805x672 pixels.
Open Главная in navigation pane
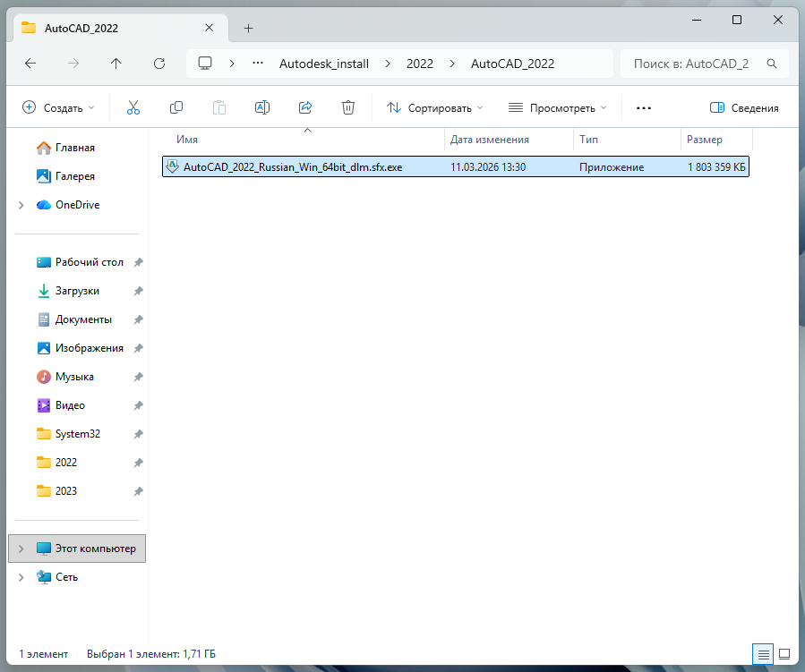click(75, 148)
